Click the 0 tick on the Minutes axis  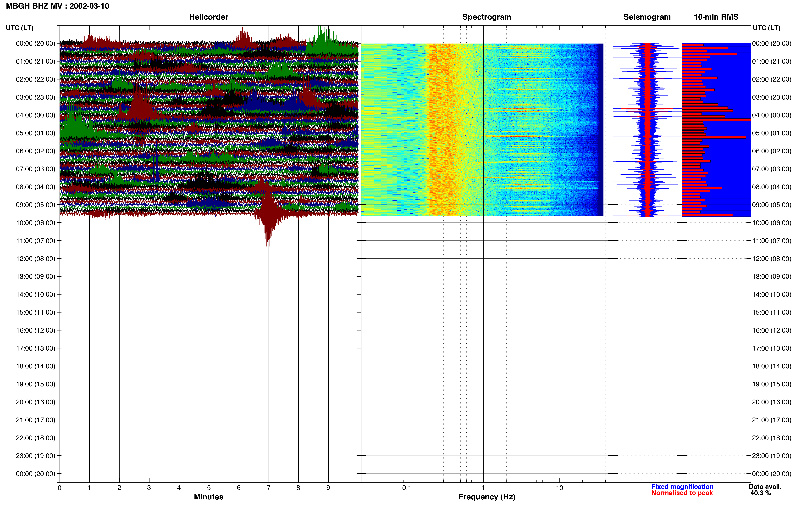(59, 487)
